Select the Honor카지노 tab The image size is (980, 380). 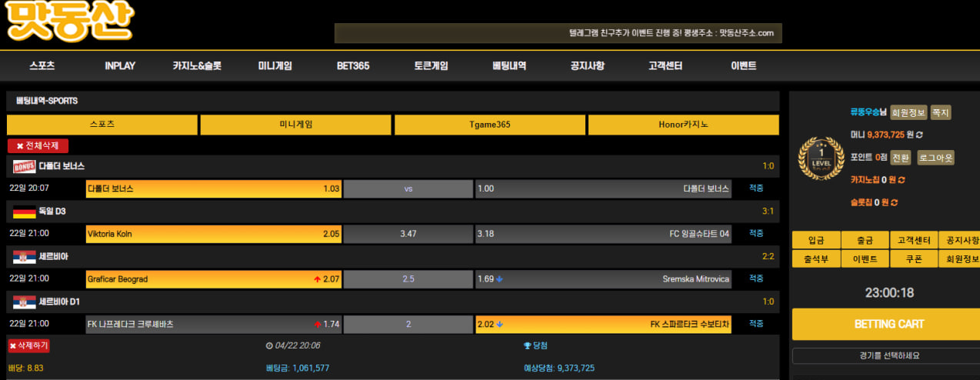pos(683,125)
